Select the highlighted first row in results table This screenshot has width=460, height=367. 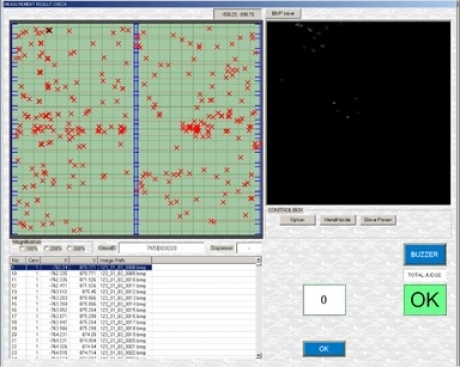point(81,267)
